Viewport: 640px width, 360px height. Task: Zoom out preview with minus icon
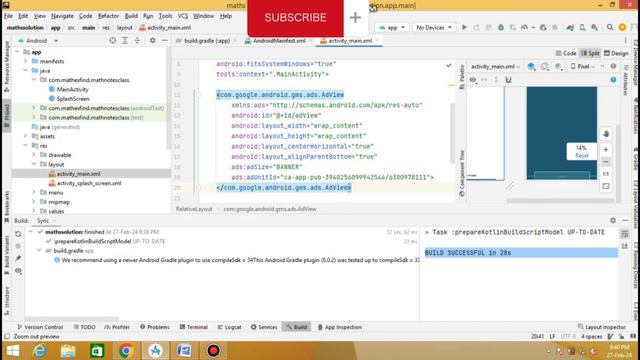(606, 162)
